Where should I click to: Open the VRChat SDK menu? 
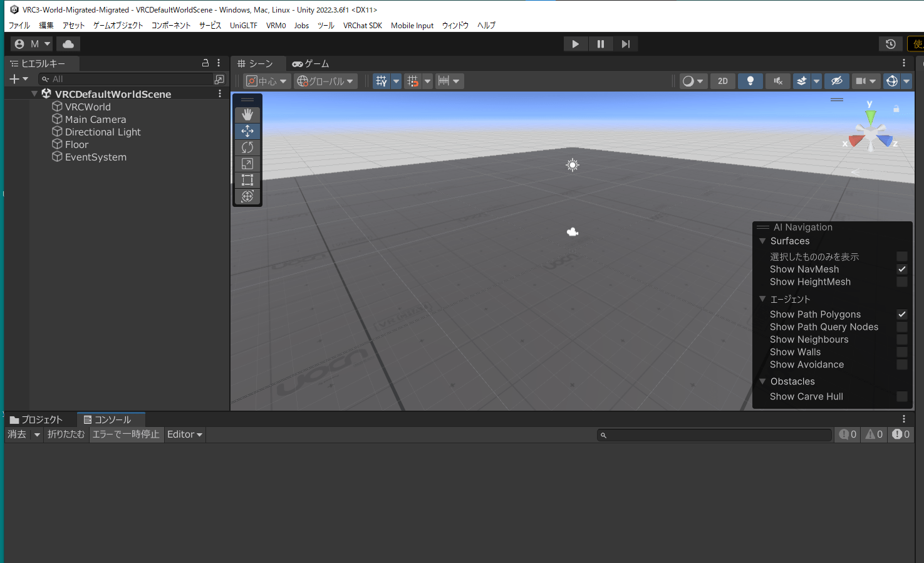362,26
